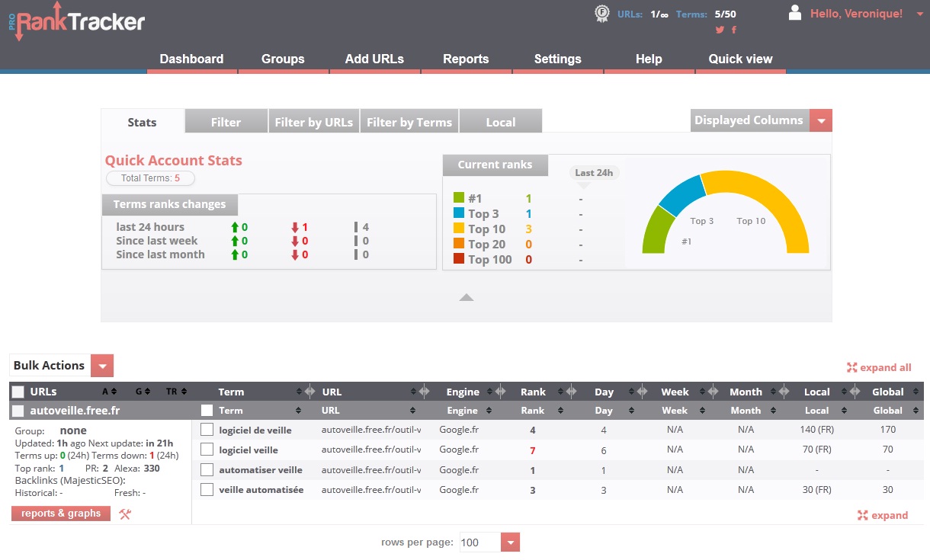The height and width of the screenshot is (560, 930).
Task: Select the autoveille.free.fr row checkbox
Action: pyautogui.click(x=18, y=411)
